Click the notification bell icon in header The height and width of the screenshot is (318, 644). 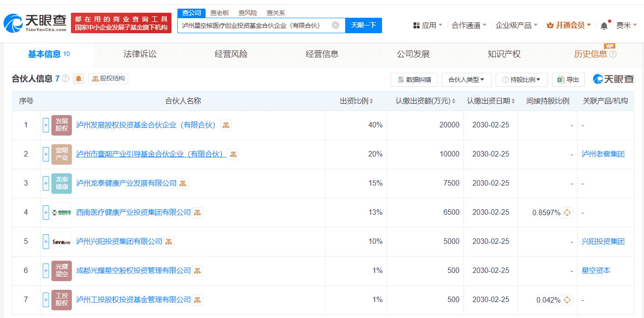(x=604, y=26)
